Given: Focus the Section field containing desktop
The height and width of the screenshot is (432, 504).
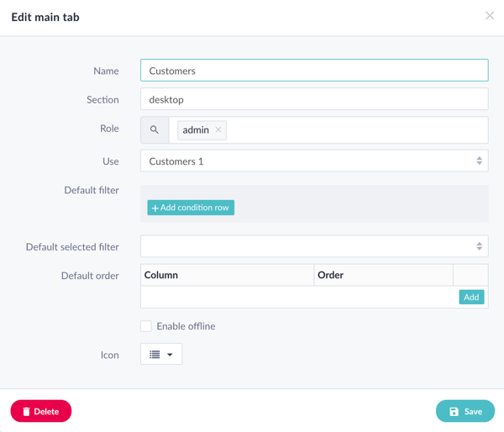Looking at the screenshot, I should click(314, 99).
